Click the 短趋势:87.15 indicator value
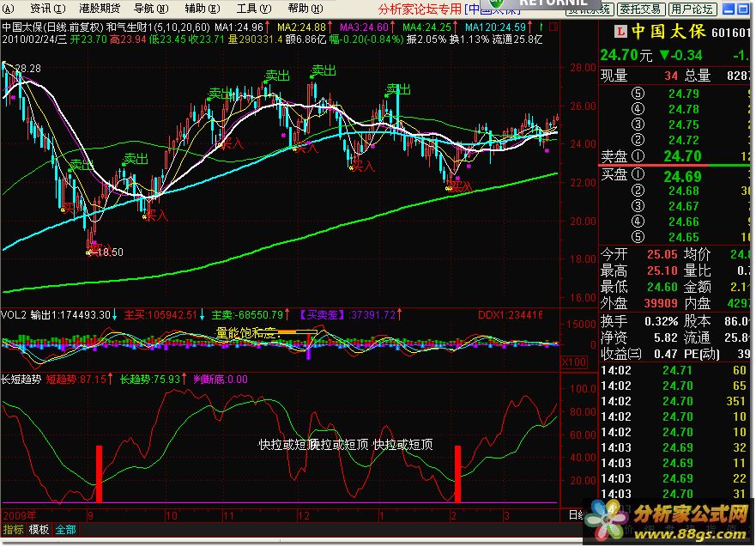The height and width of the screenshot is (547, 756). (76, 380)
